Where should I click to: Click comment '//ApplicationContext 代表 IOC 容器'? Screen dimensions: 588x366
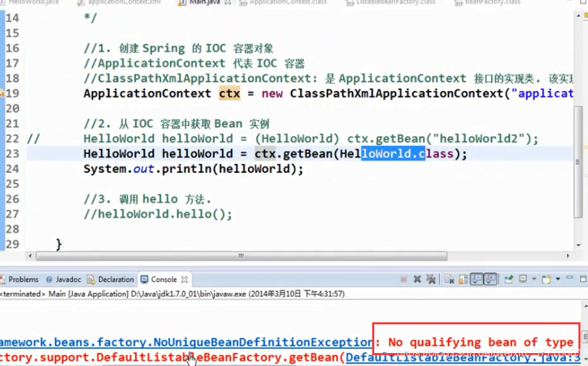194,64
